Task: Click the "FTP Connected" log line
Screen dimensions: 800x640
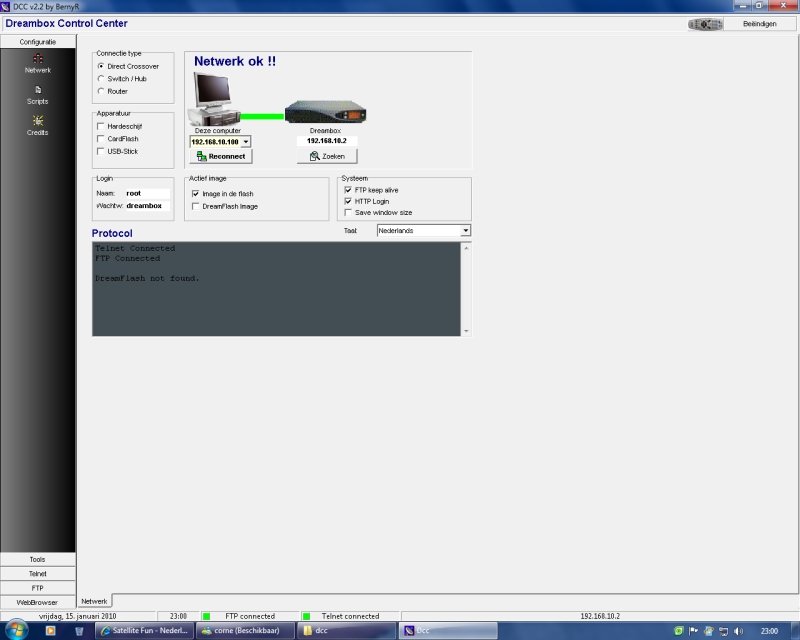Action: (128, 259)
